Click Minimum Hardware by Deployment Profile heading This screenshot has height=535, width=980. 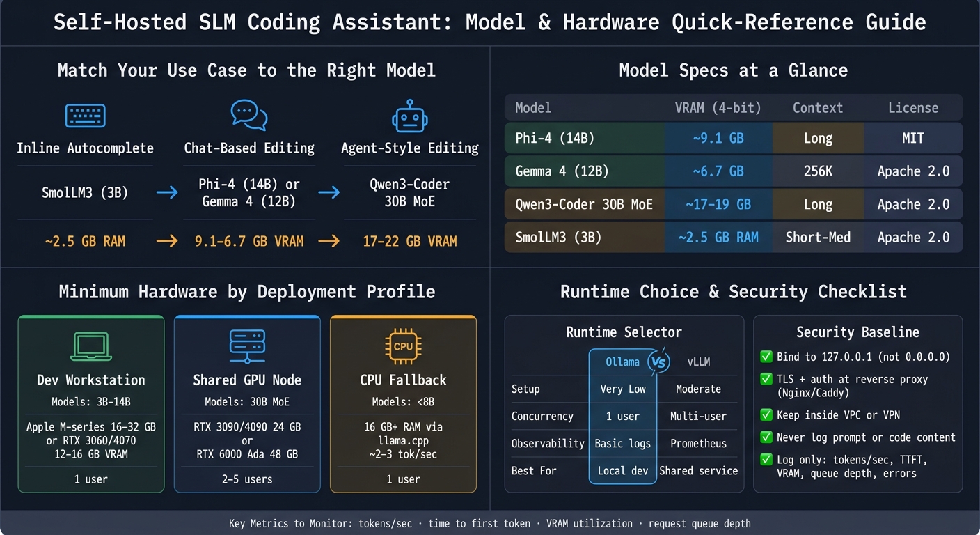point(247,291)
